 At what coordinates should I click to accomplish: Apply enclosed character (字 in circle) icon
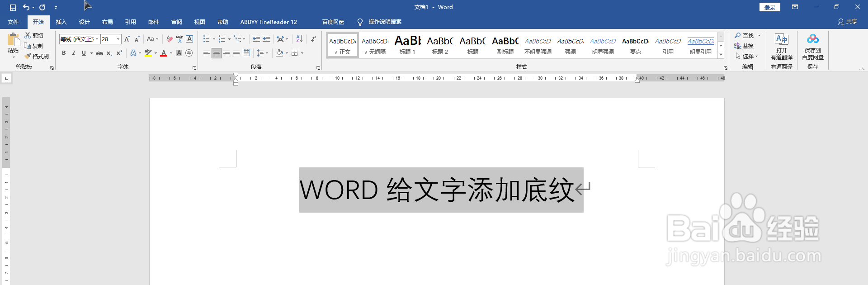pyautogui.click(x=189, y=53)
